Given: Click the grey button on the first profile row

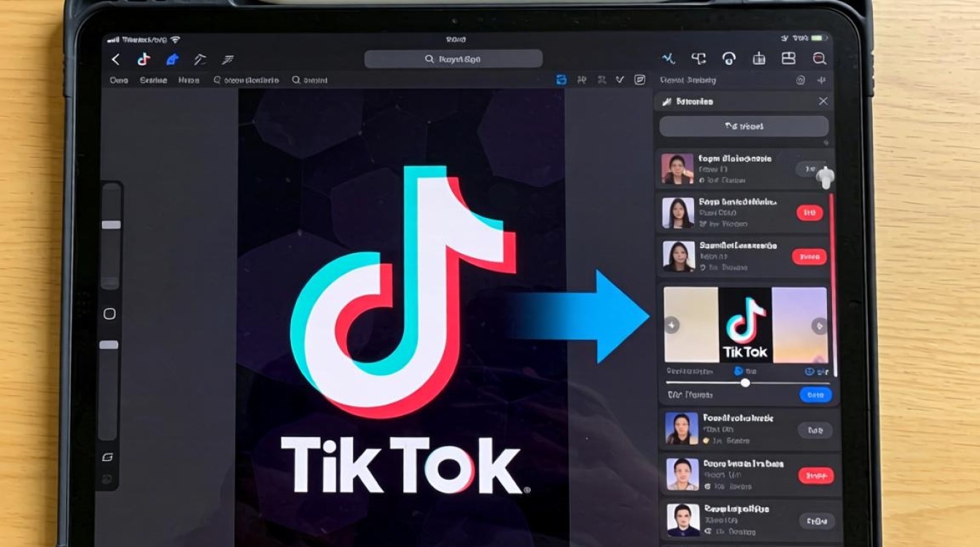Looking at the screenshot, I should pyautogui.click(x=809, y=169).
